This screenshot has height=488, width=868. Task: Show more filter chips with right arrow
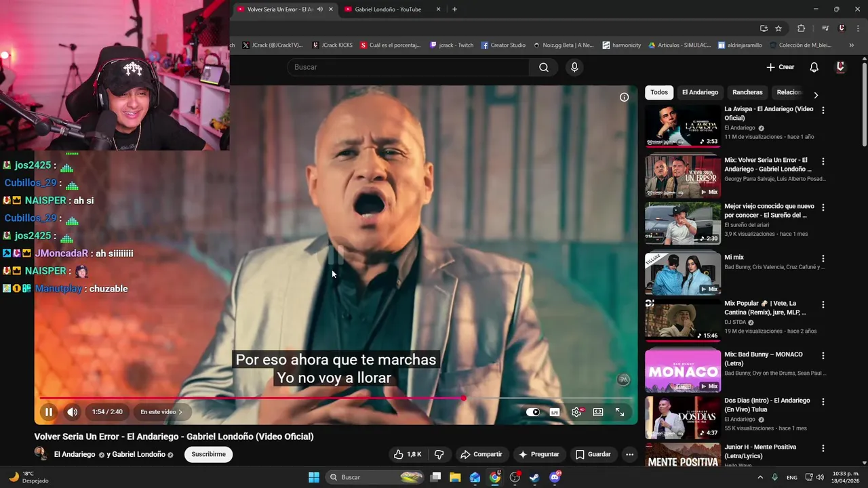816,95
